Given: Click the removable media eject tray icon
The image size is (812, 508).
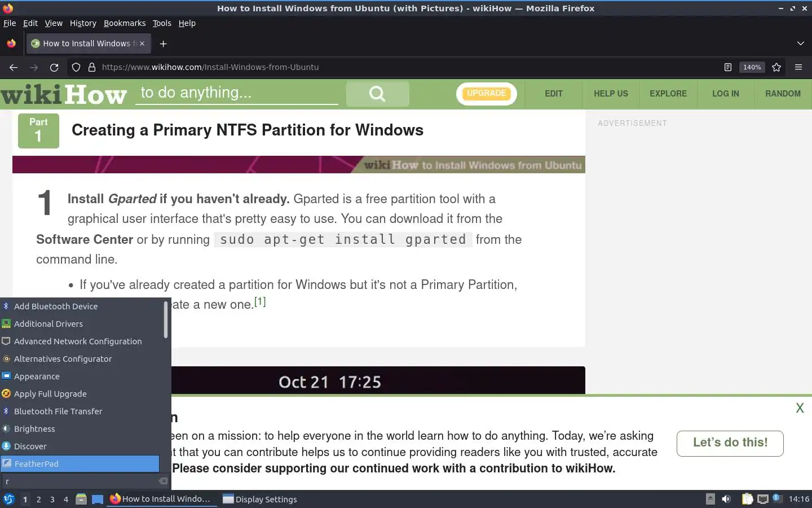Looking at the screenshot, I should [710, 499].
